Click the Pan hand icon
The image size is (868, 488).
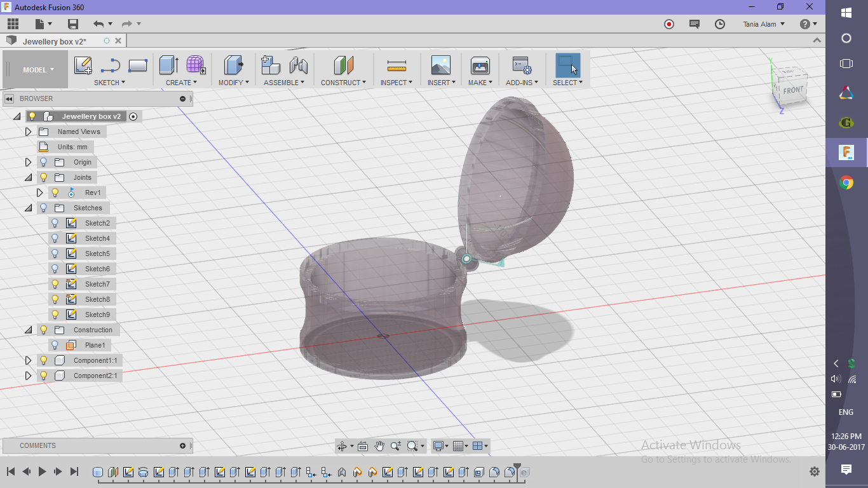[x=379, y=446]
